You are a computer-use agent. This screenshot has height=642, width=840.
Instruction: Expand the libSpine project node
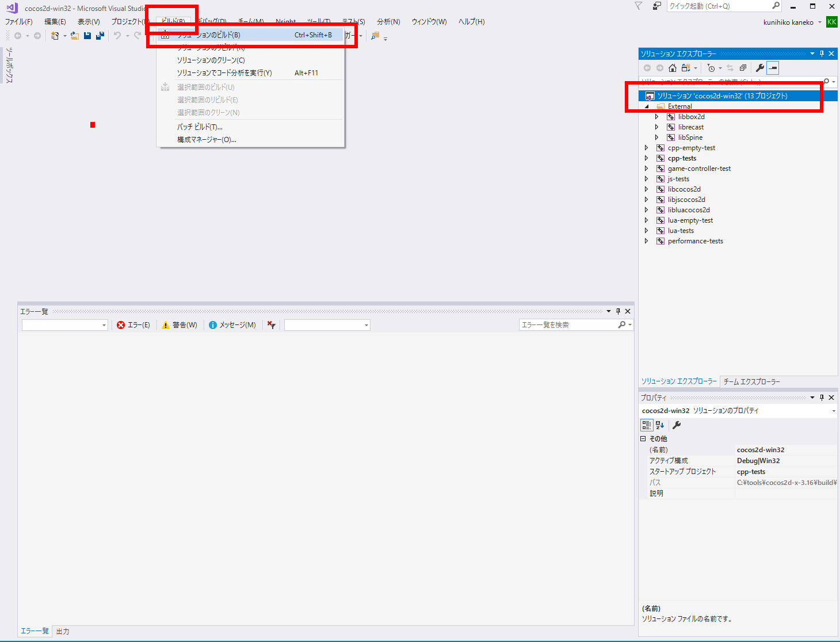[x=656, y=137]
